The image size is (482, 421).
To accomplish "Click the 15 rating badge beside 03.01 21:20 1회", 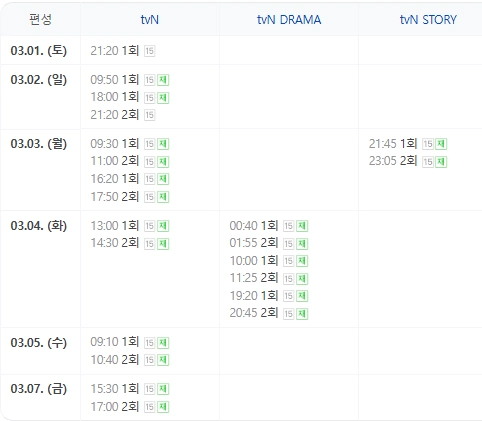I will point(150,51).
